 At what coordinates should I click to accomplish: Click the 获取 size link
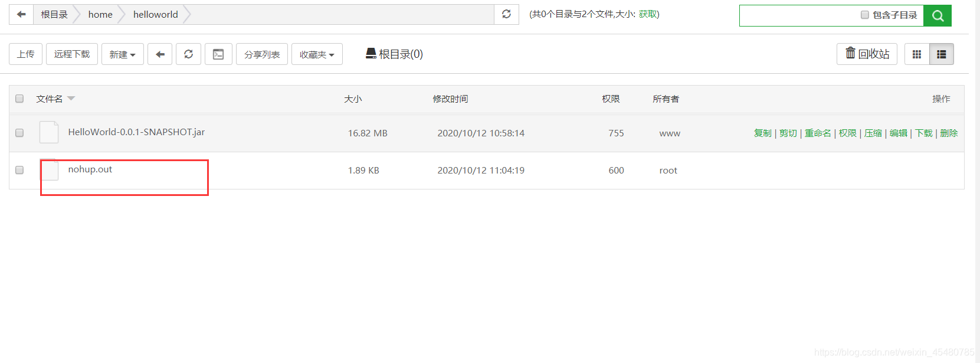point(647,14)
